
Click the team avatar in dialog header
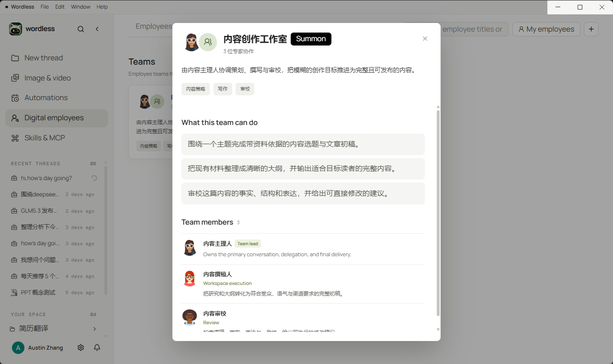192,42
